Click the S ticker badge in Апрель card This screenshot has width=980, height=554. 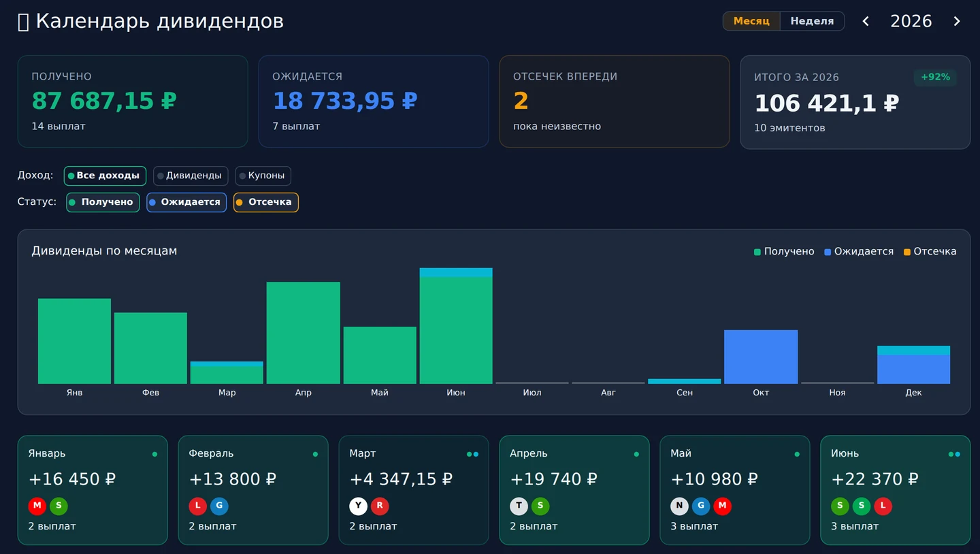540,506
